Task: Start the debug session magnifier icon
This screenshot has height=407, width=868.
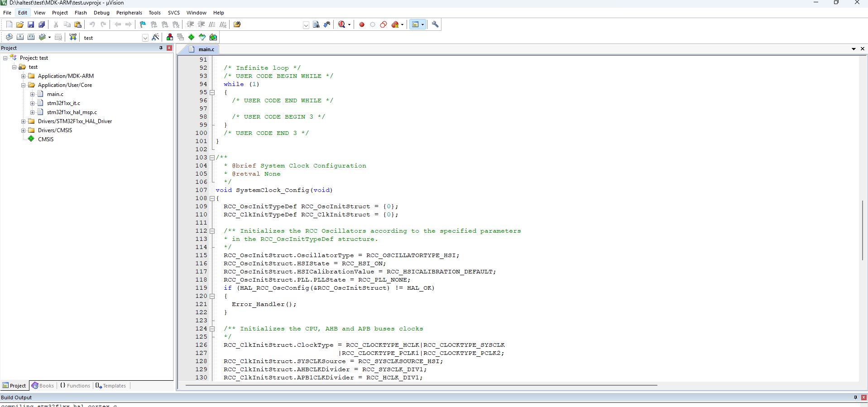Action: [342, 24]
